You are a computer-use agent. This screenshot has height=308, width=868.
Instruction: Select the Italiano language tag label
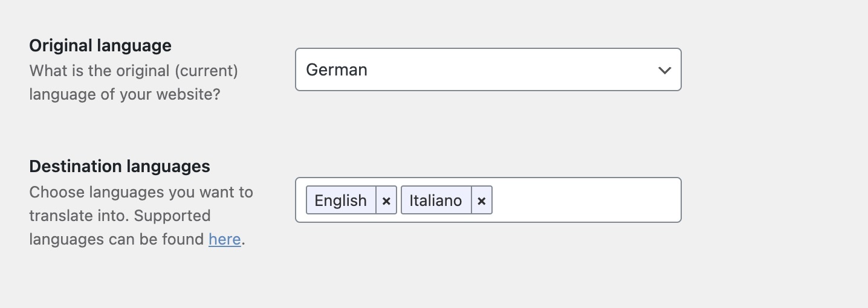436,201
